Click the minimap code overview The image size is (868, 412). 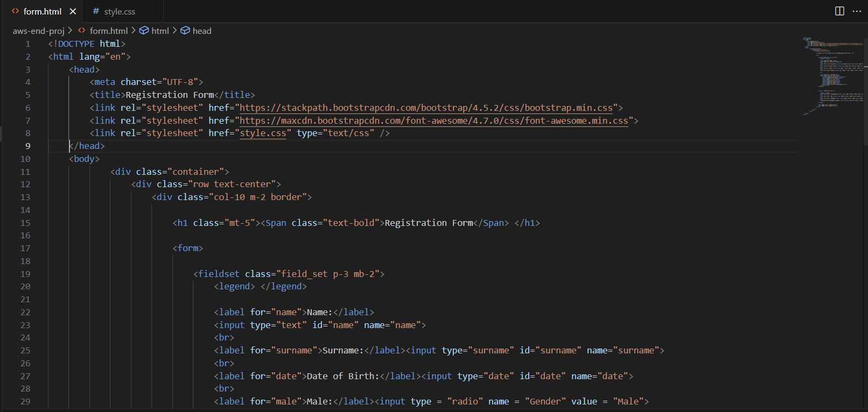832,75
